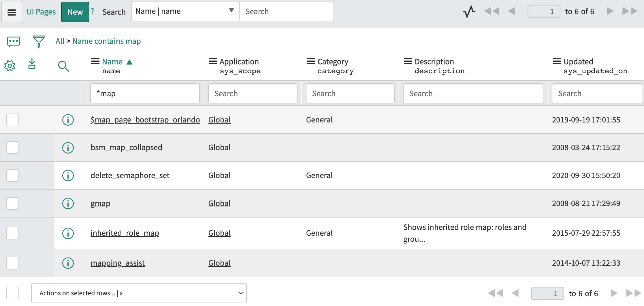Image resolution: width=644 pixels, height=306 pixels.
Task: Open the hamburger list controls menu
Action: [12, 12]
